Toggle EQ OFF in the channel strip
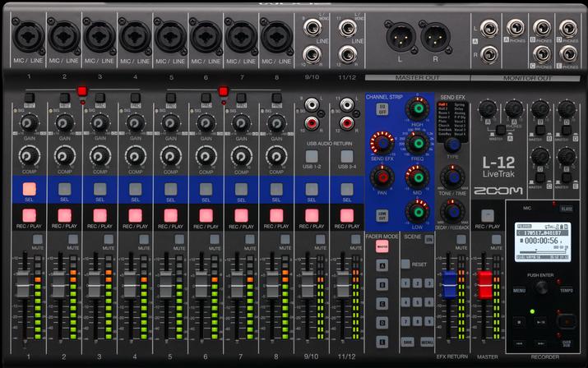 tap(382, 109)
